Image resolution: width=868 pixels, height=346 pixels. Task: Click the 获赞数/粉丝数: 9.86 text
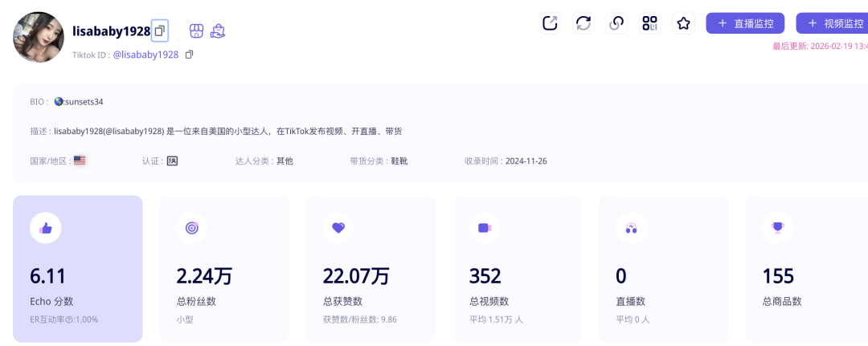pos(360,320)
